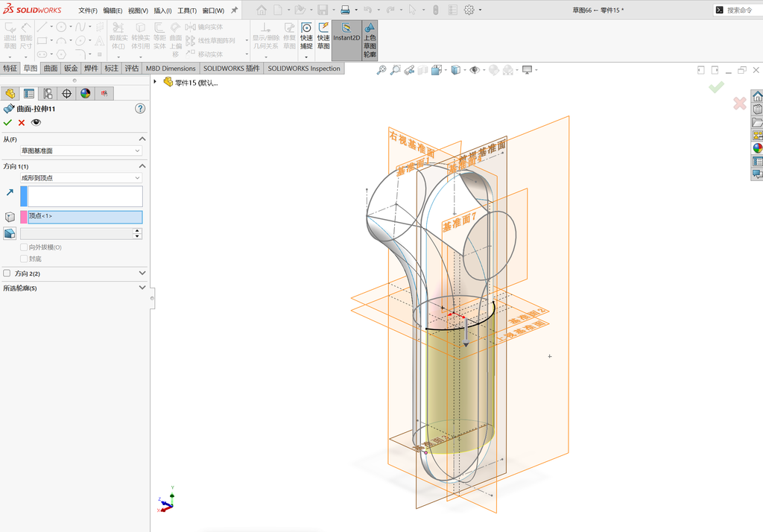Expand the 方向 2(2) section chevron
The width and height of the screenshot is (763, 532).
142,273
